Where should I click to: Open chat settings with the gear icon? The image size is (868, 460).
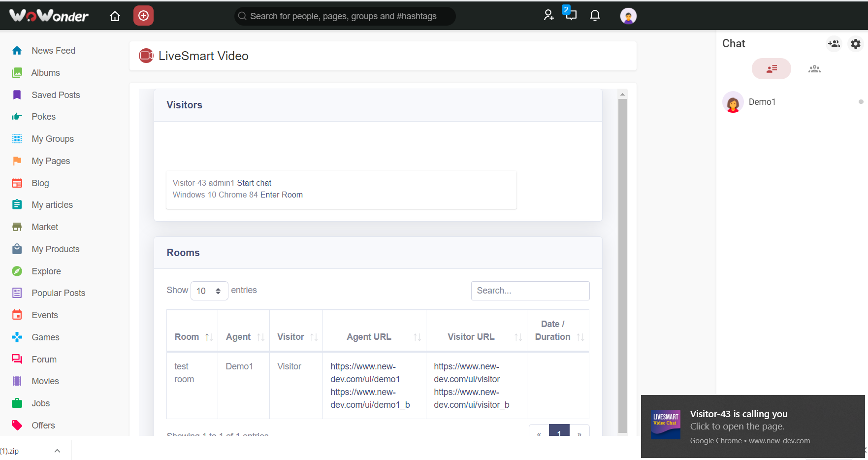click(x=855, y=43)
